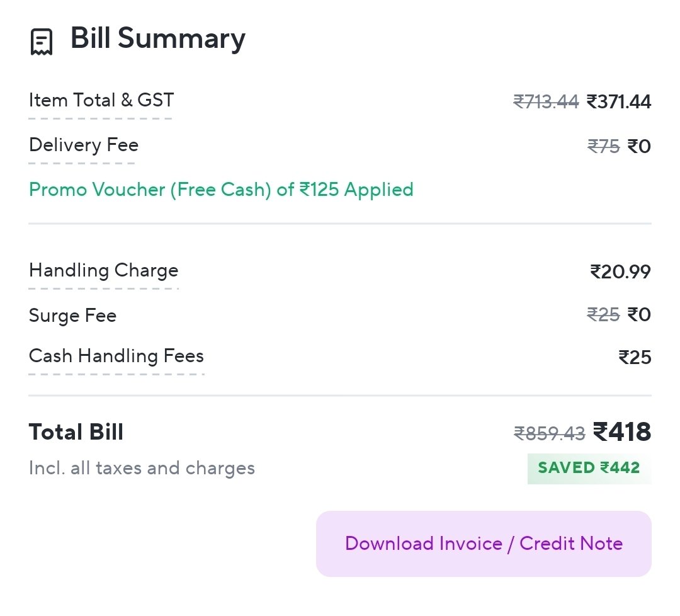Tap the Cash Handling Fees label
This screenshot has height=616, width=680.
pos(116,356)
